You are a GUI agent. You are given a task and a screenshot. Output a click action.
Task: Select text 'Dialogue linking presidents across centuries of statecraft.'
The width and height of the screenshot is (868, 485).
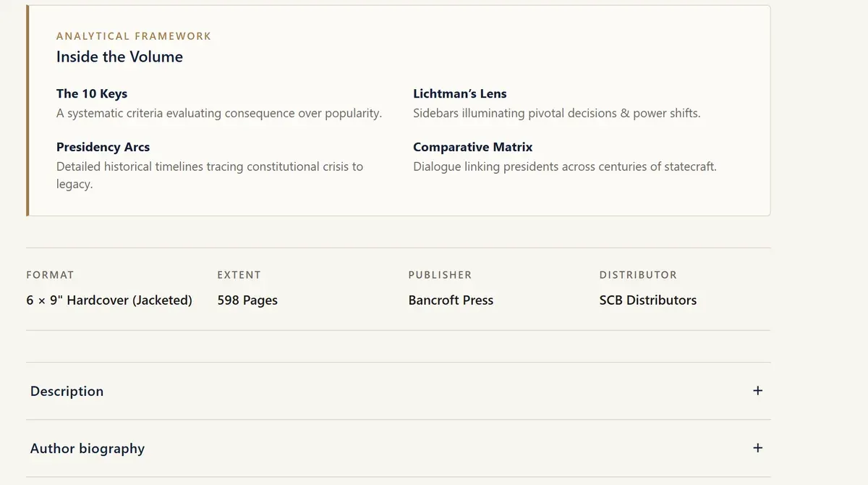[x=565, y=166]
